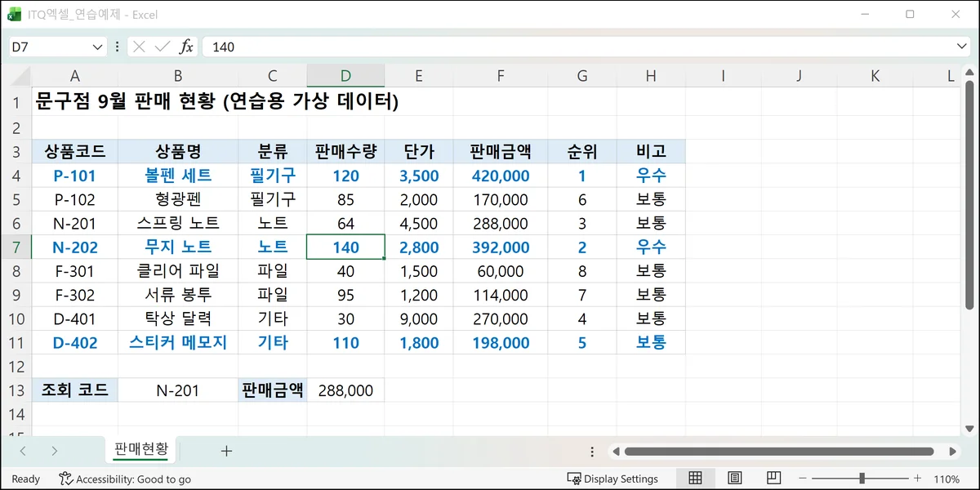Open zoom dialog via 110% label
The height and width of the screenshot is (490, 980).
click(947, 479)
